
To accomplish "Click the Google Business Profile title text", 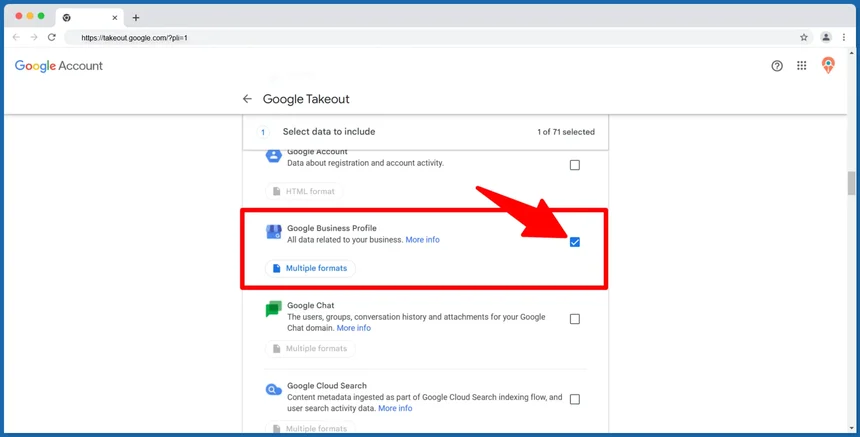I will (332, 228).
